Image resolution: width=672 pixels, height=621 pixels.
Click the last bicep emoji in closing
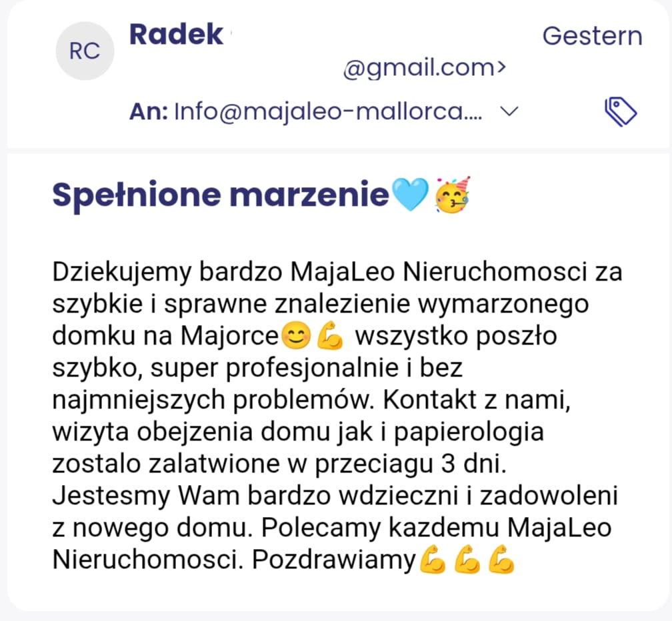click(501, 561)
